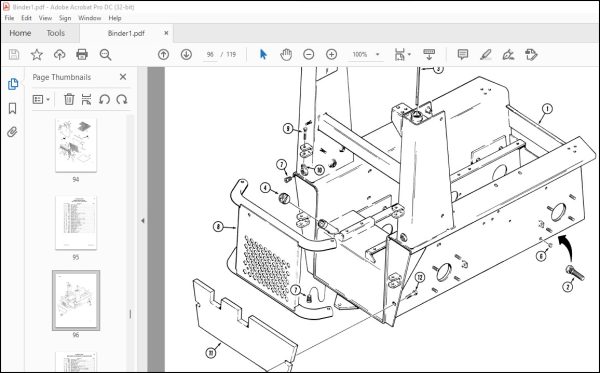Select the Binder1.pdf document tab
600x373 pixels.
[x=126, y=33]
